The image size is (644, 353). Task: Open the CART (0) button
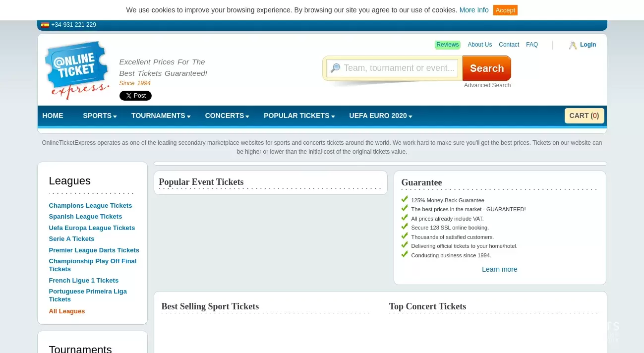click(x=584, y=116)
